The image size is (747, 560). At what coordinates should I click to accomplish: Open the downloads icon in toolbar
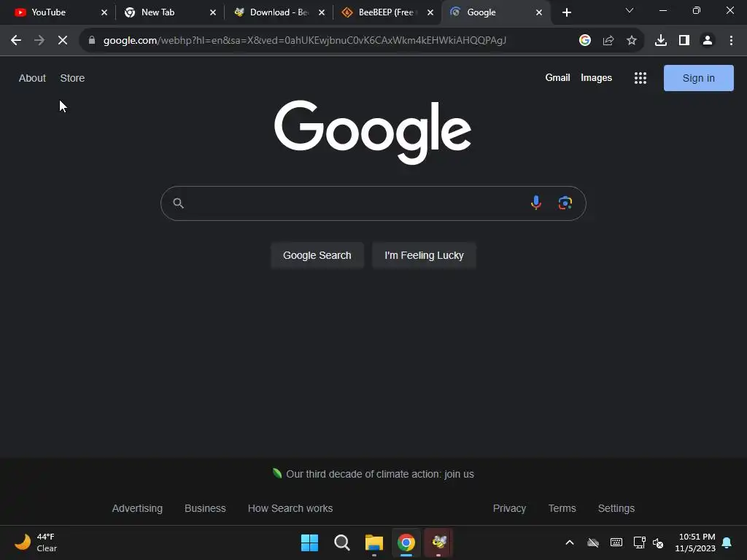tap(660, 41)
